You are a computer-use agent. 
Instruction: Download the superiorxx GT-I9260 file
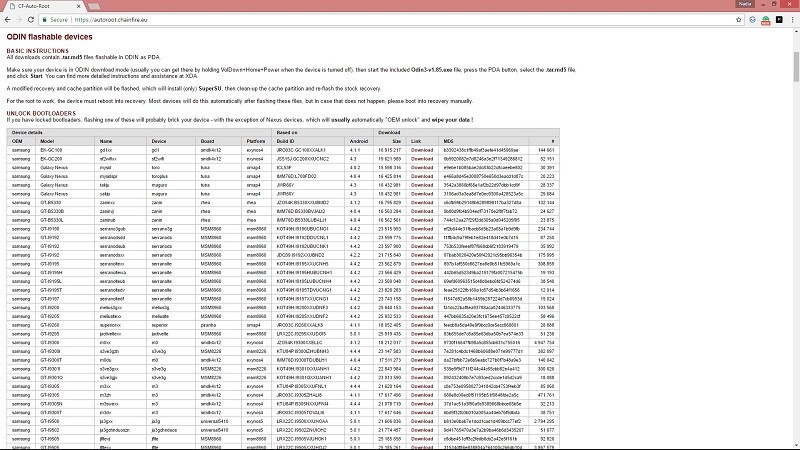pos(422,325)
